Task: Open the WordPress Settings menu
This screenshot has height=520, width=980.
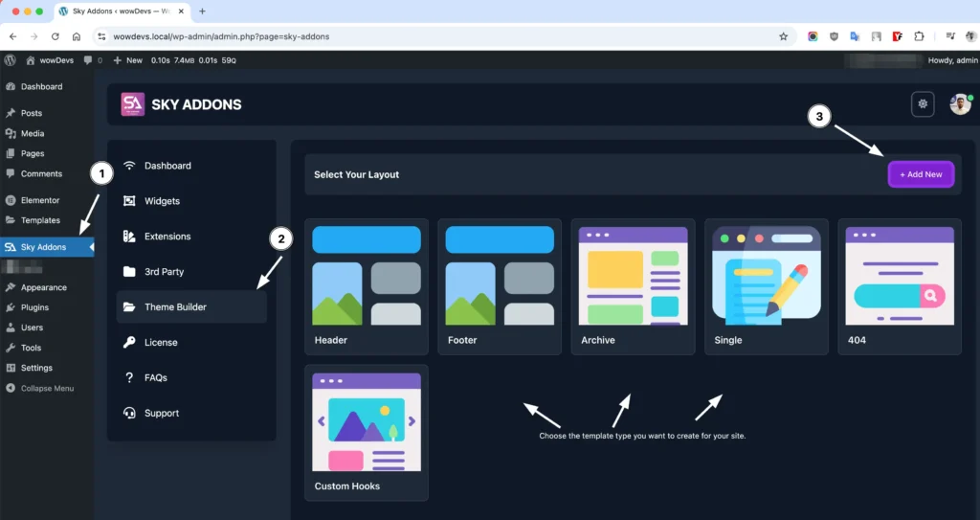Action: (x=47, y=368)
